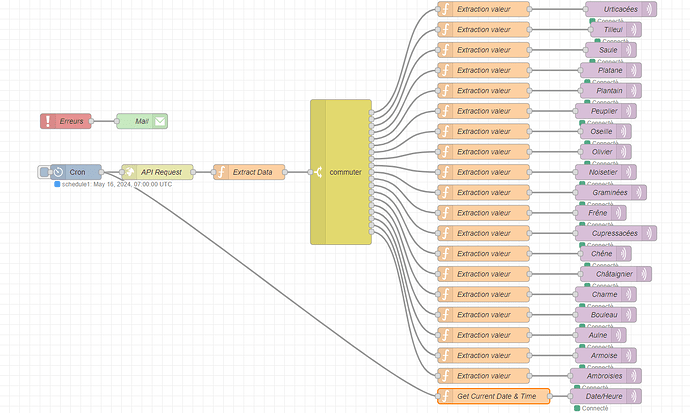Image resolution: width=690 pixels, height=413 pixels.
Task: Select Extraction valeur function feeding Ambroisies
Action: coord(484,376)
